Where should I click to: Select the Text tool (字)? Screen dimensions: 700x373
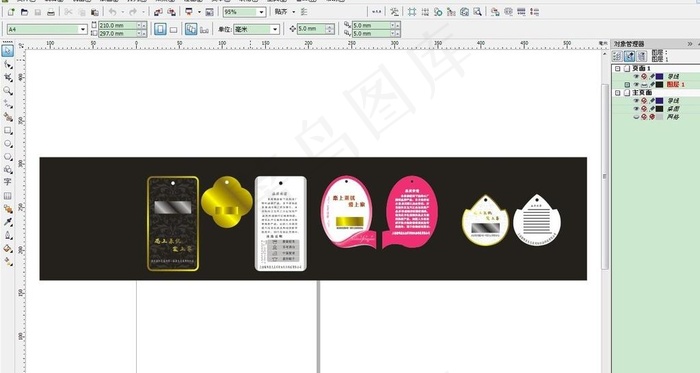point(8,182)
